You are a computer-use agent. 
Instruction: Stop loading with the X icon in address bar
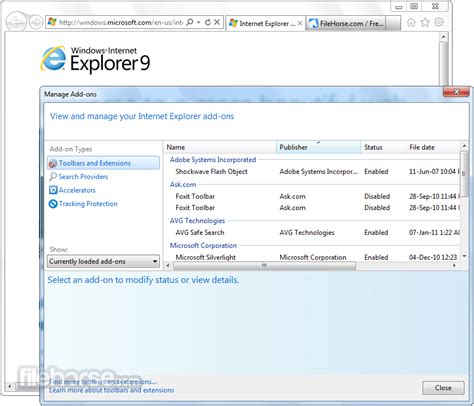pyautogui.click(x=217, y=22)
